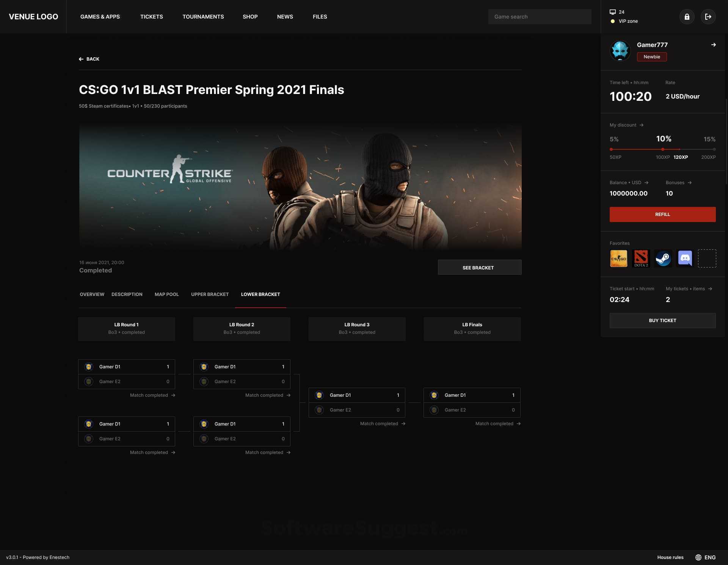Image resolution: width=728 pixels, height=565 pixels.
Task: Click the logout icon in header
Action: (708, 17)
